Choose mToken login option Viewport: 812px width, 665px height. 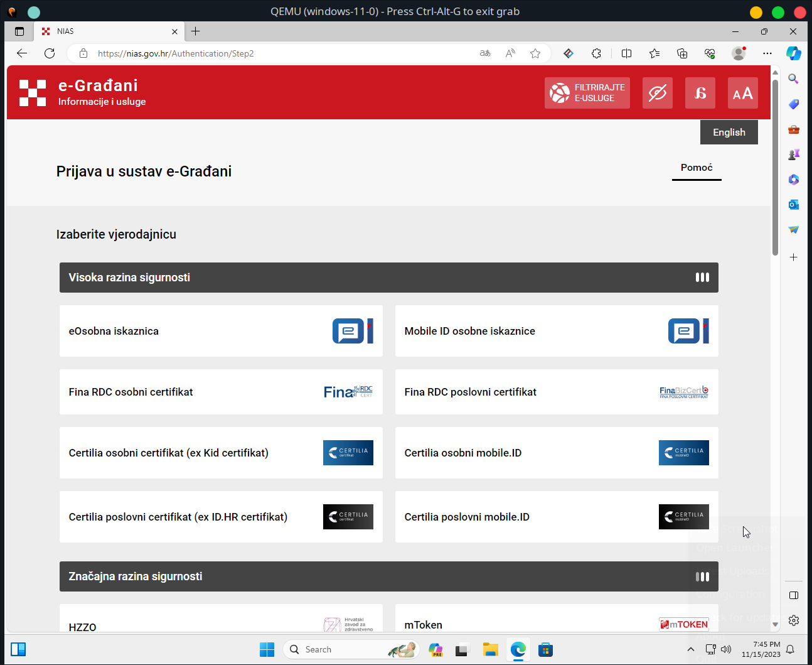(x=557, y=619)
